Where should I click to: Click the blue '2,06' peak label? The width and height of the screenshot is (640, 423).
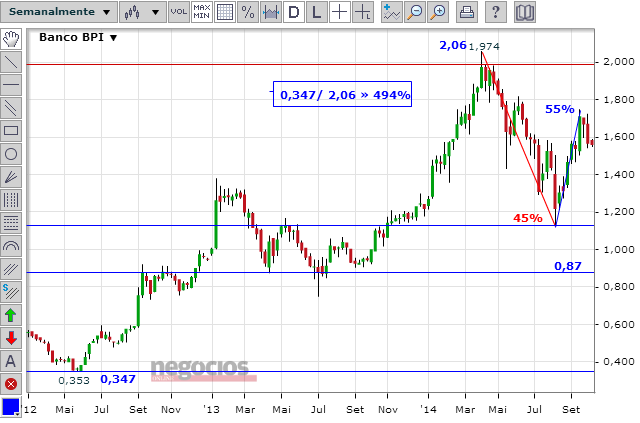tap(453, 45)
